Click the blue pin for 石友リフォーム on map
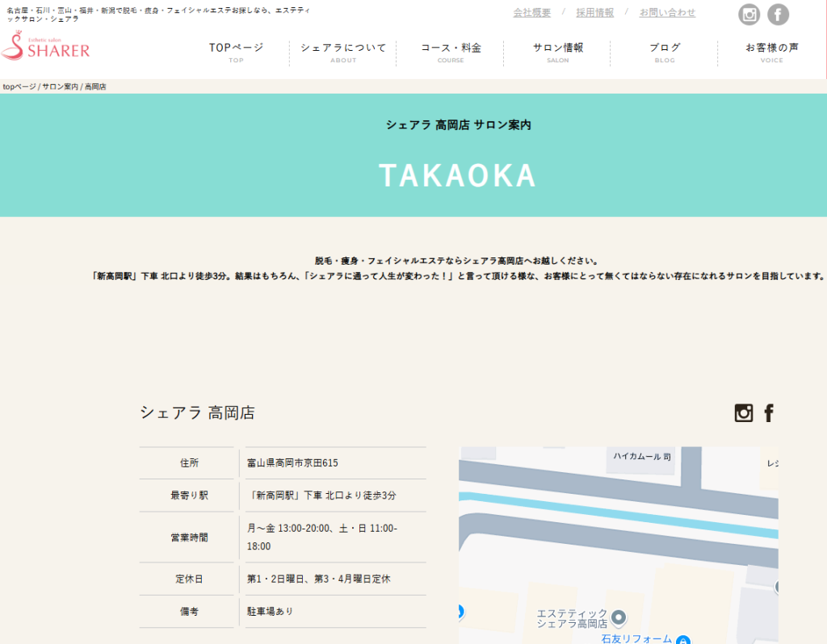Viewport: 827px width, 644px height. 683,640
